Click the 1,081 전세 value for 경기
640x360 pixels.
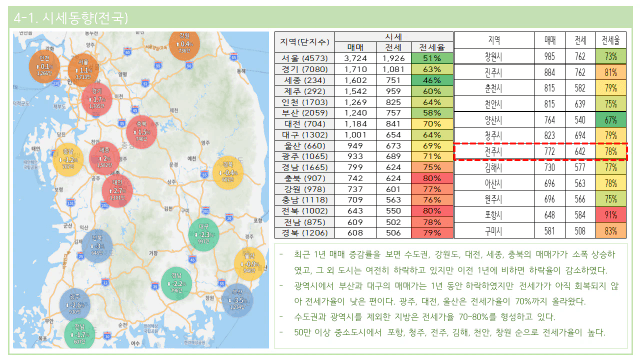(393, 69)
